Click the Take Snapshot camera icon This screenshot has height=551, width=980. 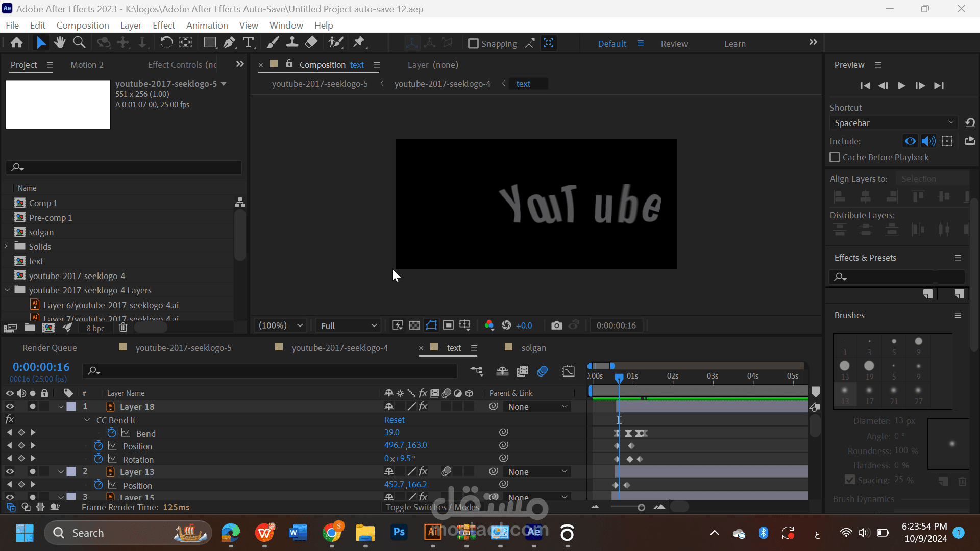[556, 325]
